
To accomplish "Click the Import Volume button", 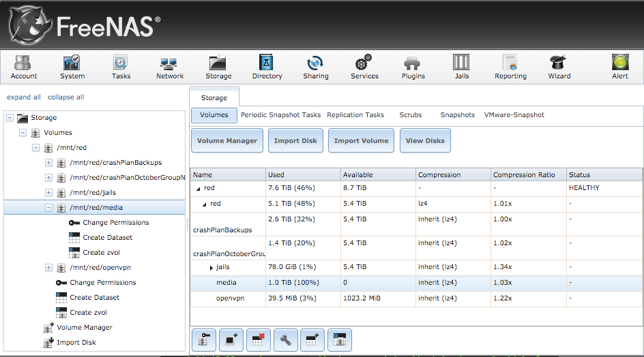I will pos(361,140).
